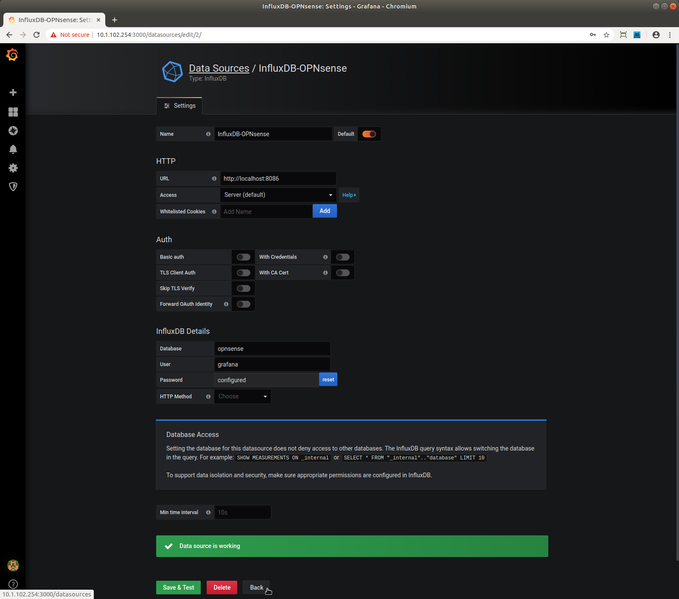Click the Min time interval info icon
The height and width of the screenshot is (599, 679).
[208, 512]
